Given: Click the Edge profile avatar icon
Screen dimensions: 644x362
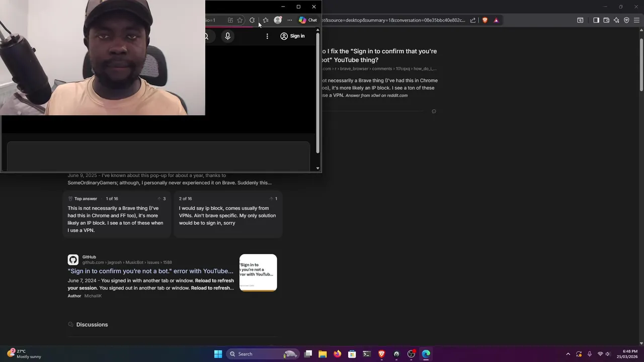Looking at the screenshot, I should coord(278,20).
